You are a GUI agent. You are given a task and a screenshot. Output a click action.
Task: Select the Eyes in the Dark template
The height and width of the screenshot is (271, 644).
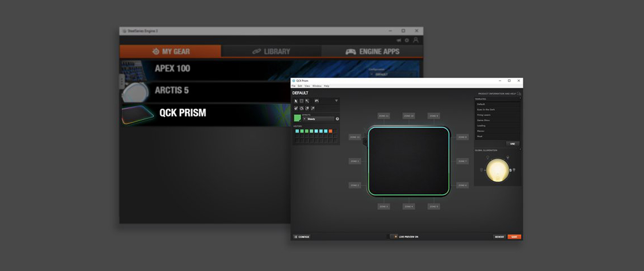(x=497, y=109)
